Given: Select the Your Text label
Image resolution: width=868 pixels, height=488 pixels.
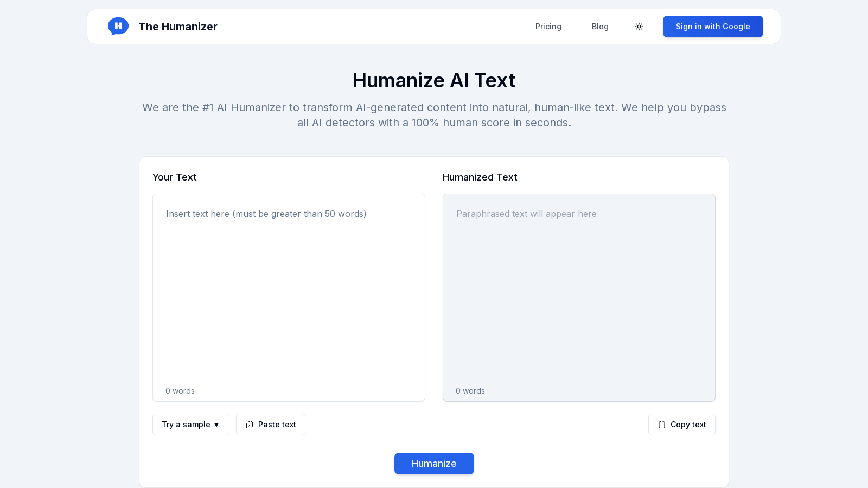Looking at the screenshot, I should point(175,177).
